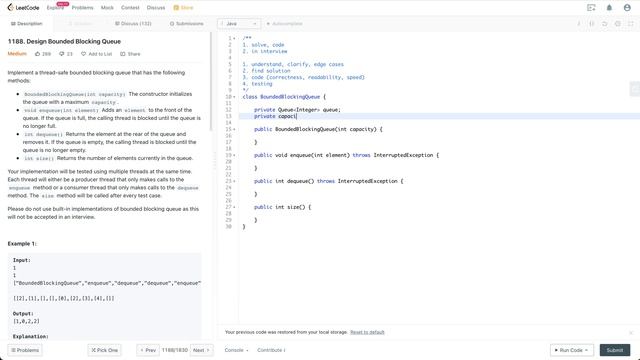Click the Share button
Viewport: 640px width, 360px height.
(130, 54)
